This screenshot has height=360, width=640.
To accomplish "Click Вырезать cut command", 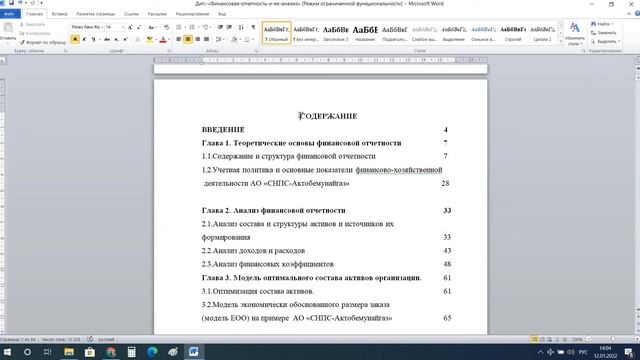I will click(33, 24).
